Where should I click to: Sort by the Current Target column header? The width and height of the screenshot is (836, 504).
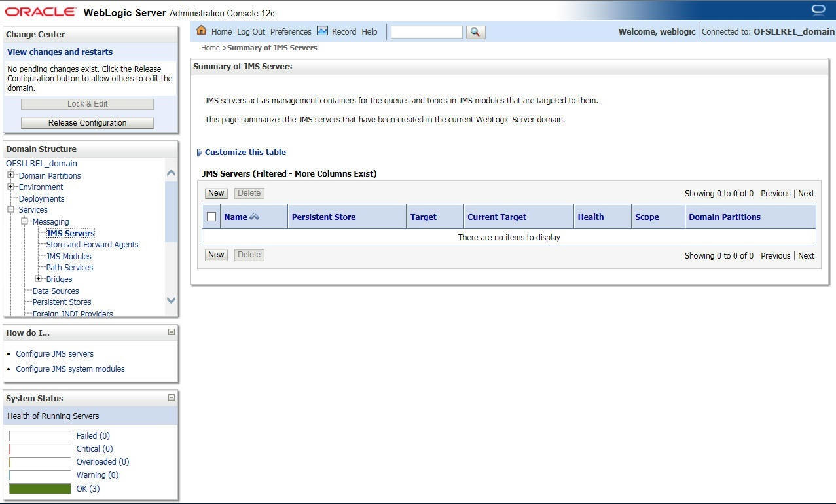tap(497, 217)
